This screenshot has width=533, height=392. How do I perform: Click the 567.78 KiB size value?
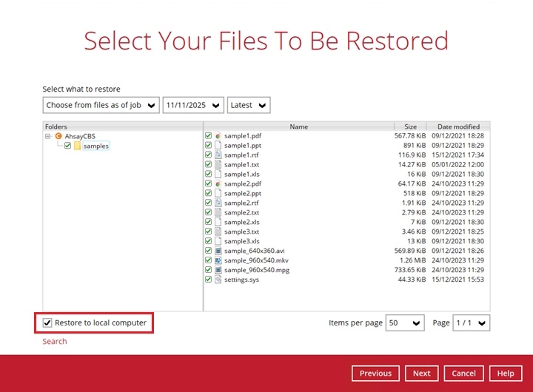[x=410, y=136]
